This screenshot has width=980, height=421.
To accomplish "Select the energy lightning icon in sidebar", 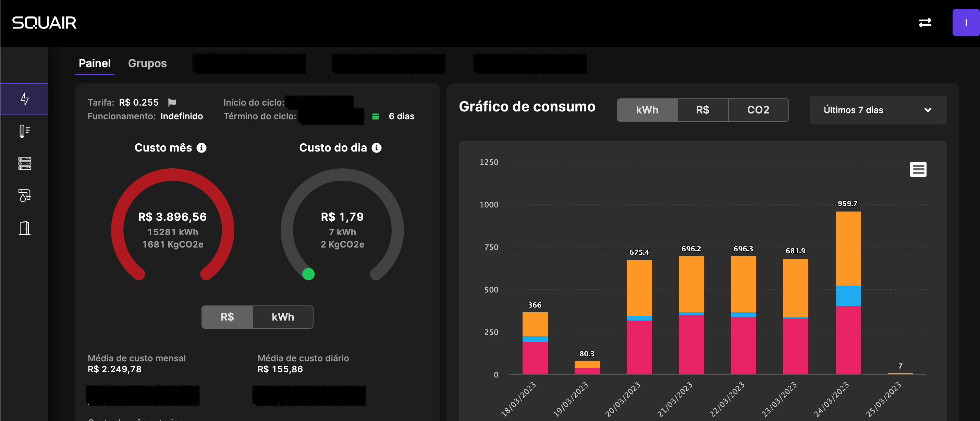I will 24,99.
